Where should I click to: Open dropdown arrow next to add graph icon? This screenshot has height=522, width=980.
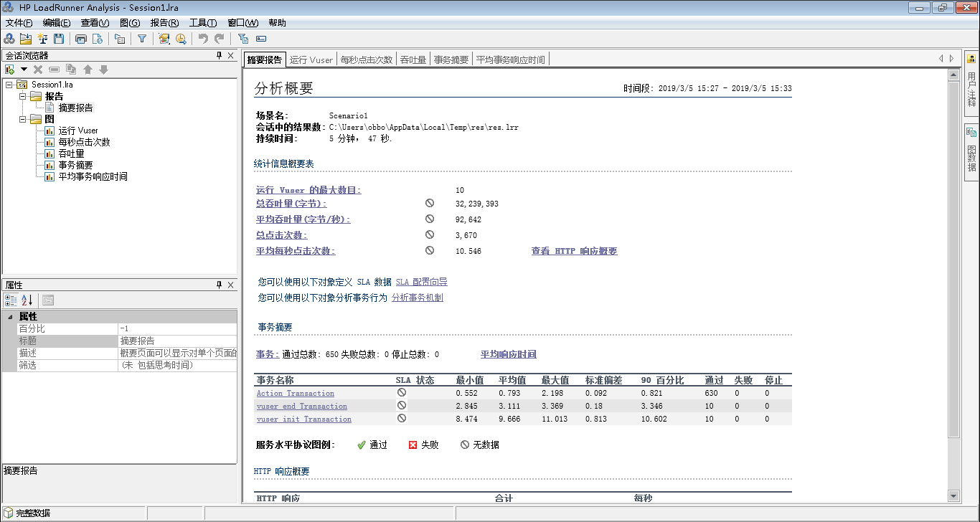pos(23,70)
